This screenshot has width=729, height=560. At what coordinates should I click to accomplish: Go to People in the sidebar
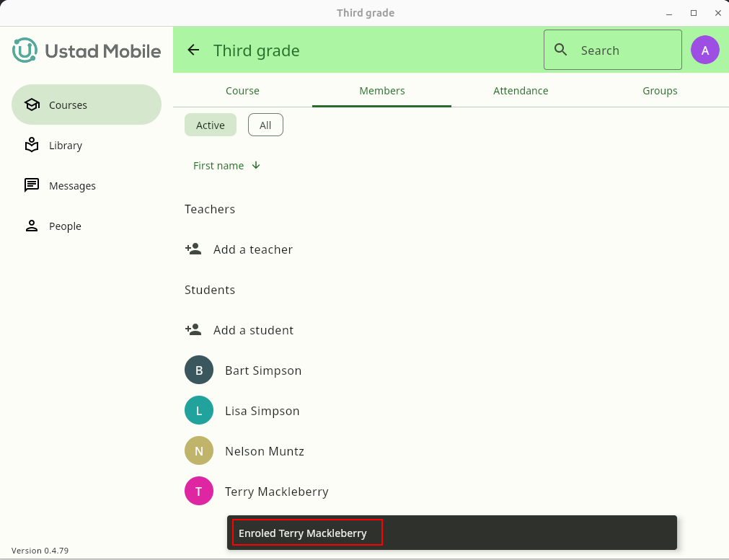65,226
